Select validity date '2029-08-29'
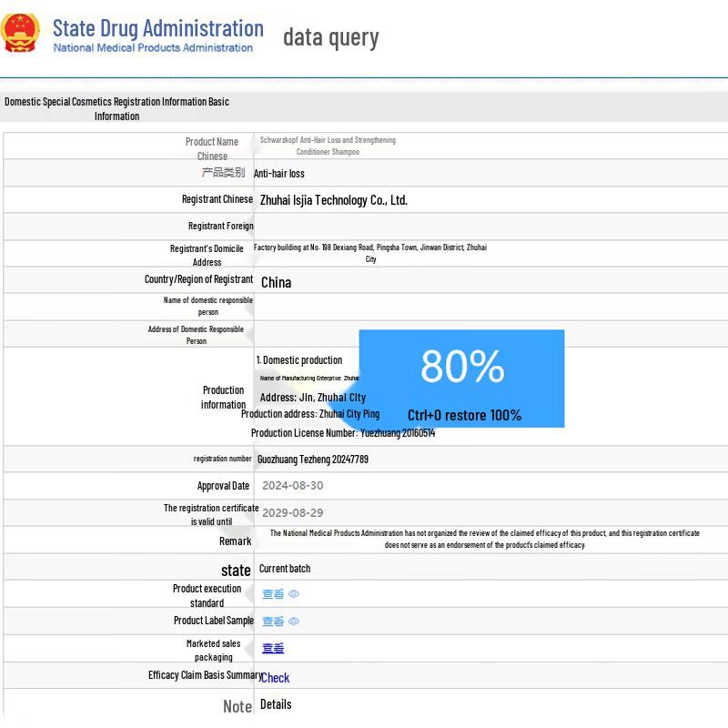728x728 pixels. pos(292,513)
